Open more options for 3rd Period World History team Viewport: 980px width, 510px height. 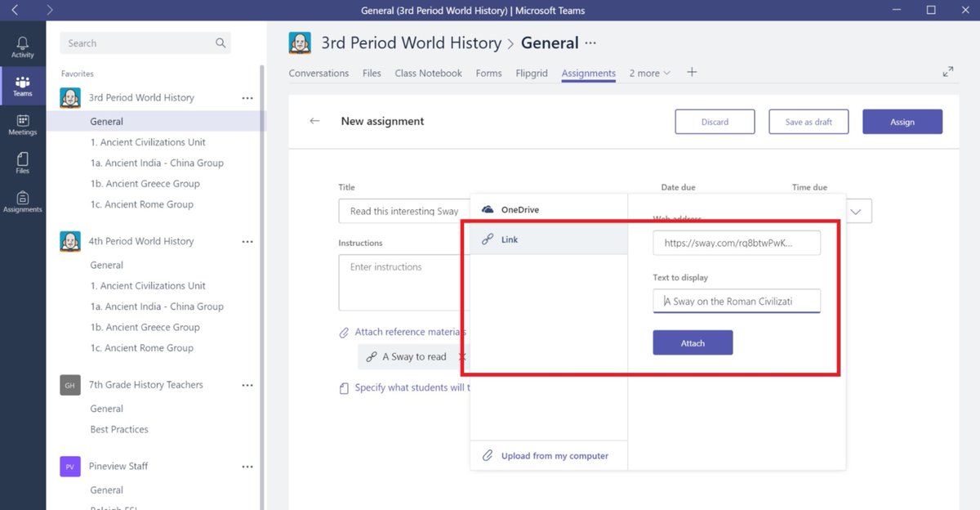coord(247,98)
